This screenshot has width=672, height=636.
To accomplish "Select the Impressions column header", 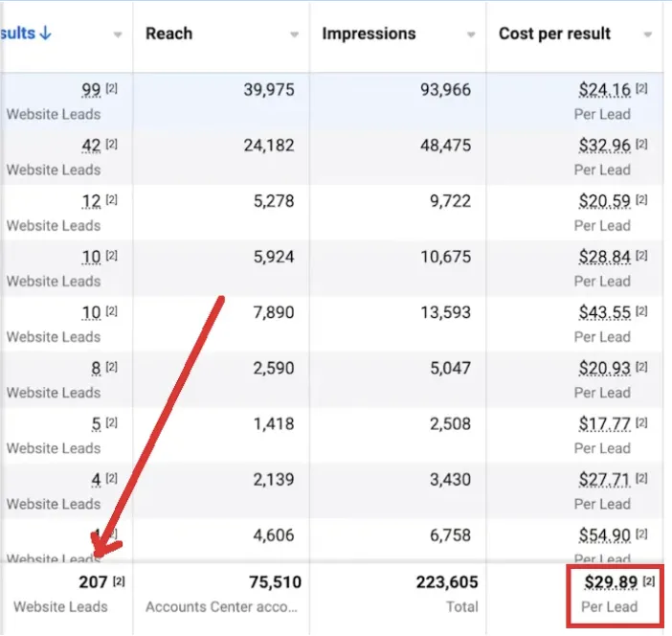I will 369,34.
